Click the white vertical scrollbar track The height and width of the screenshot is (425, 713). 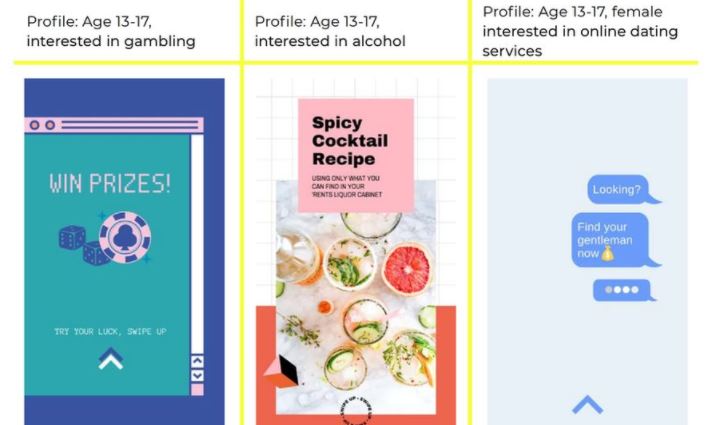coord(197,244)
